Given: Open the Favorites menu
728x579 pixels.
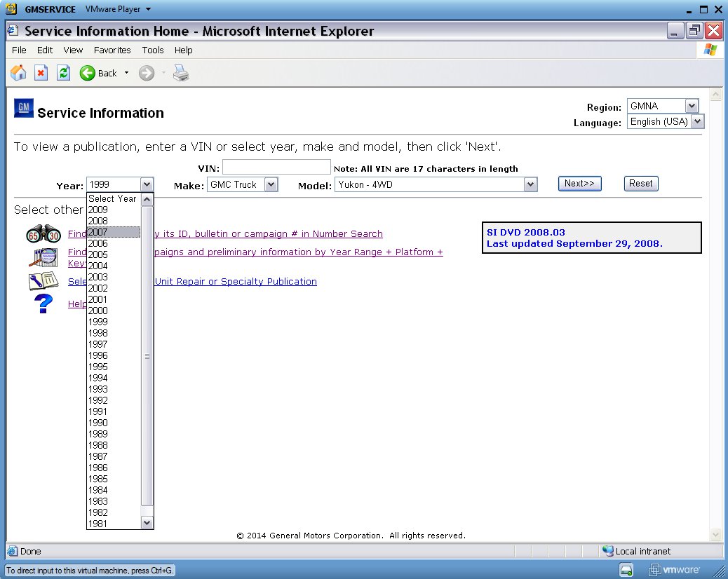Looking at the screenshot, I should pos(112,50).
